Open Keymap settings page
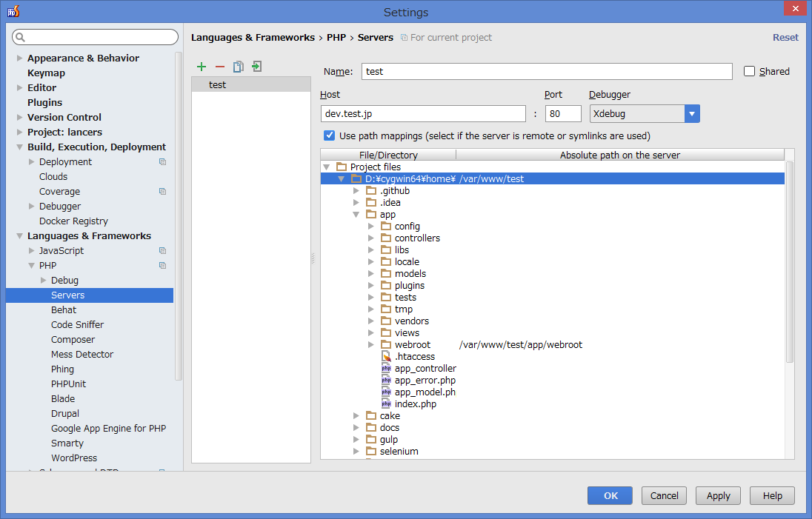 tap(46, 73)
